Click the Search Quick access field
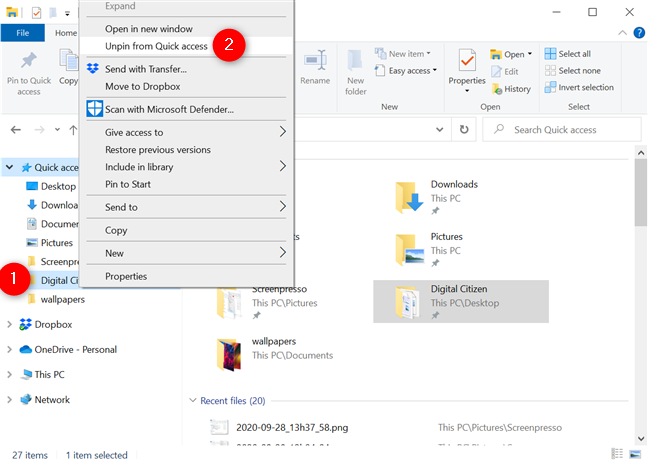The image size is (648, 464). tap(562, 130)
